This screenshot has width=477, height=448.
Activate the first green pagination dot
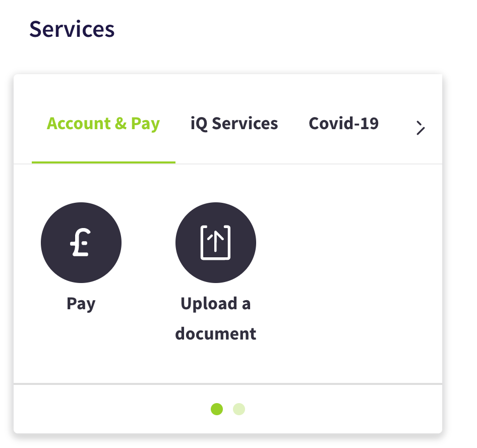(x=217, y=409)
